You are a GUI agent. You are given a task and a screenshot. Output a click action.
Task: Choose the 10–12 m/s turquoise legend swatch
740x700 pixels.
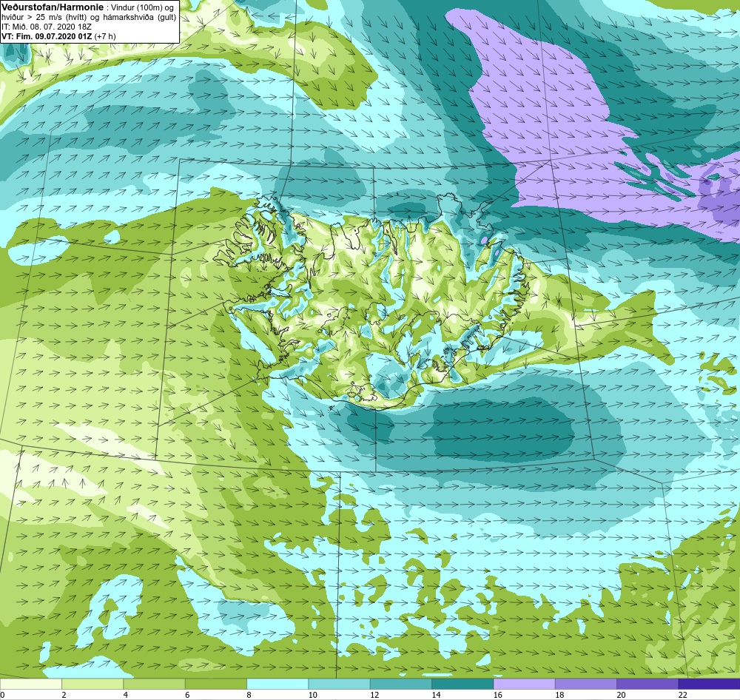[339, 684]
